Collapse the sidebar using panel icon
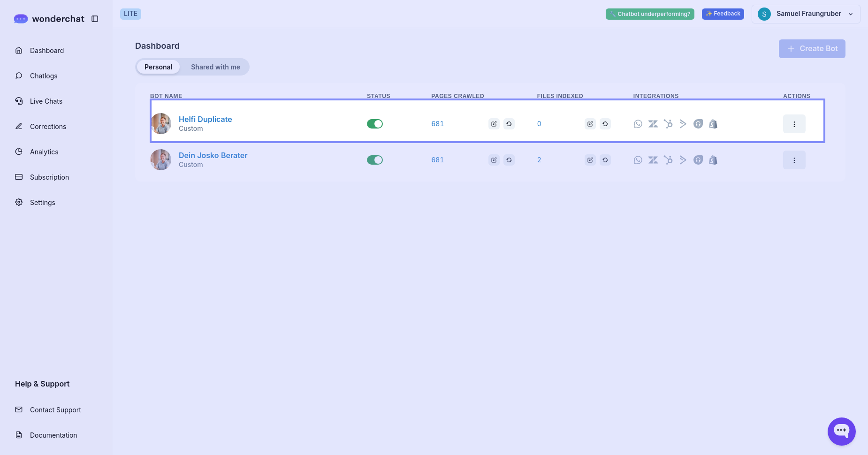The image size is (868, 455). tap(95, 19)
